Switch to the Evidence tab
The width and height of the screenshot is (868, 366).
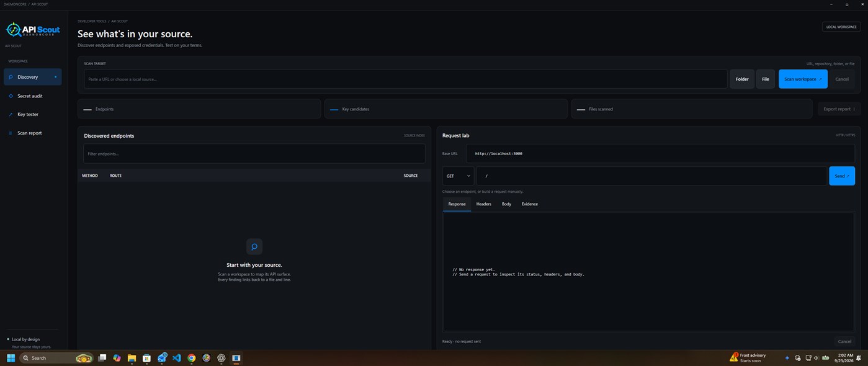click(x=530, y=204)
